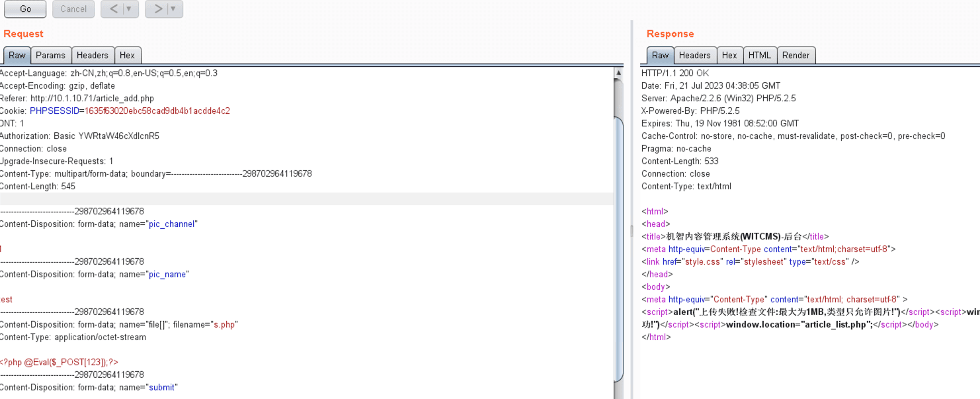The width and height of the screenshot is (980, 399).
Task: Go forward to the next request in history
Action: point(157,9)
